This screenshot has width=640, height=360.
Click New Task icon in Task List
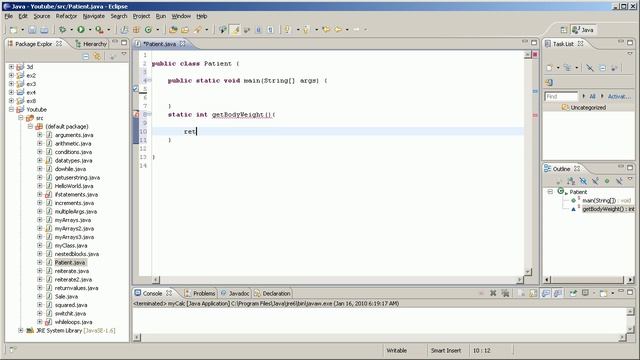coord(549,68)
